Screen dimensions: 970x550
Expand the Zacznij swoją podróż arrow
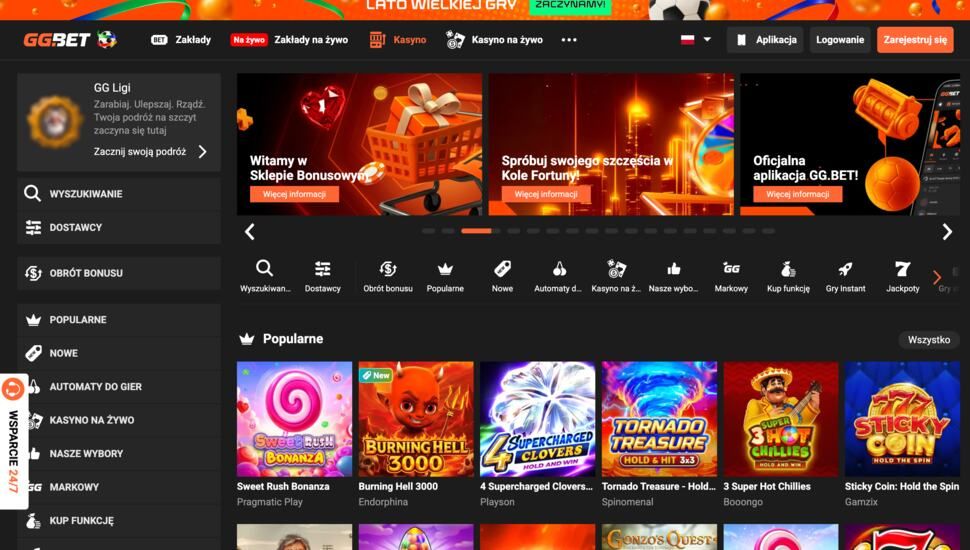click(202, 152)
